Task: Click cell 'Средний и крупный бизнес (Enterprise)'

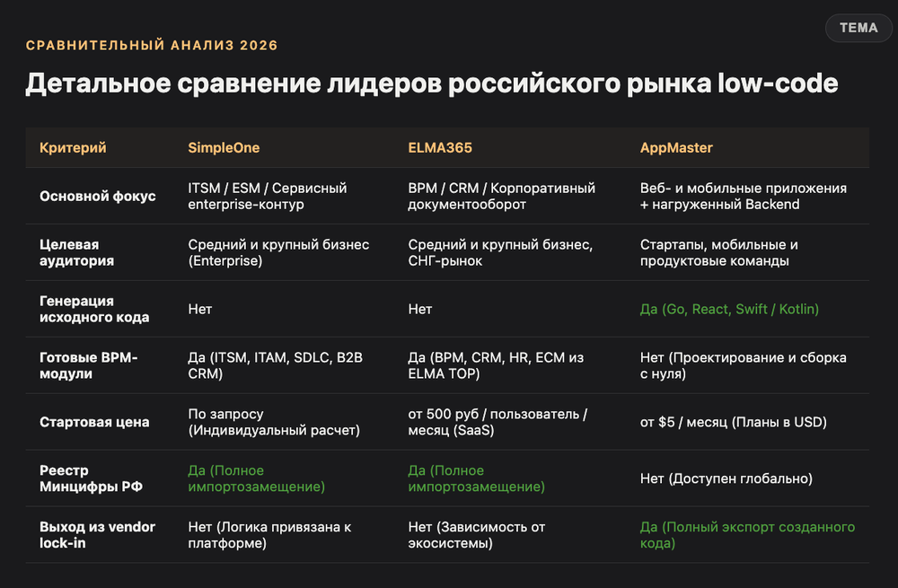Action: (x=278, y=252)
